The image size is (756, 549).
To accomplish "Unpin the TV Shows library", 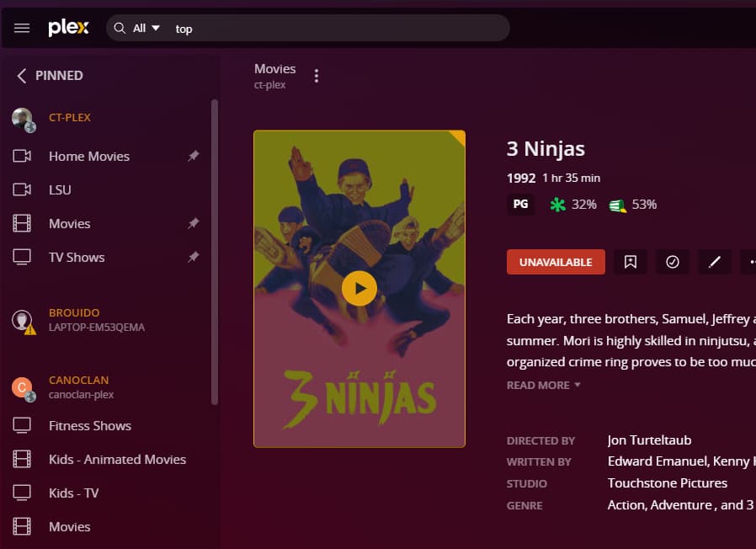I will coord(194,257).
